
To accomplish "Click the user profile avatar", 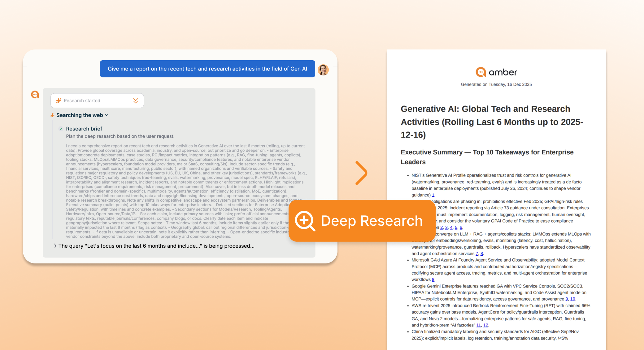I will pos(323,70).
